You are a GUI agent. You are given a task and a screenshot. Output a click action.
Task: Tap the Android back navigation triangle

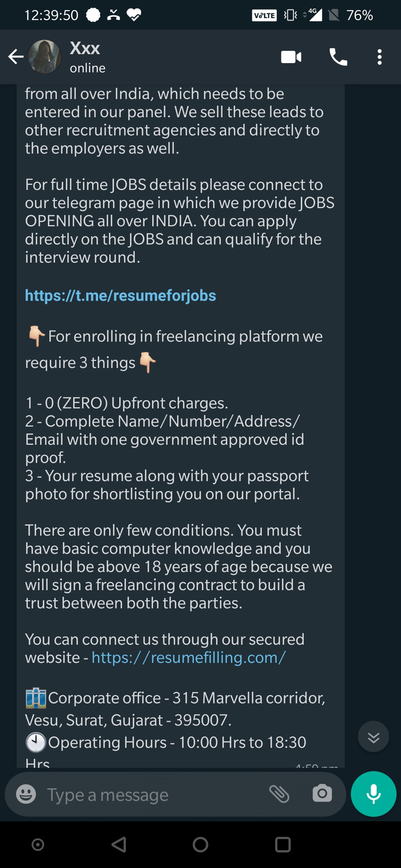(119, 845)
